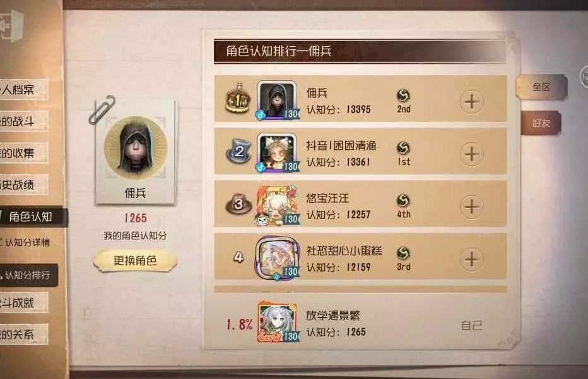Click the 4th place player's avatar
588x379 pixels.
(x=278, y=258)
